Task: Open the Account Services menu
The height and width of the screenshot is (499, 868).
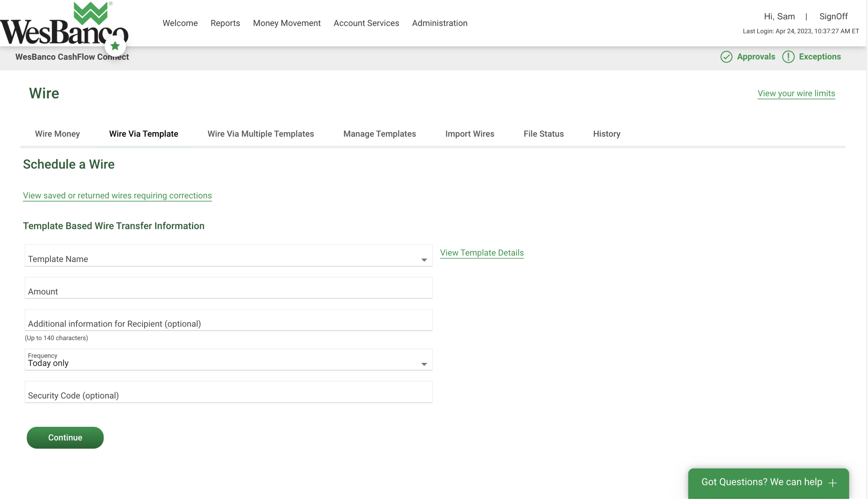Action: click(366, 23)
